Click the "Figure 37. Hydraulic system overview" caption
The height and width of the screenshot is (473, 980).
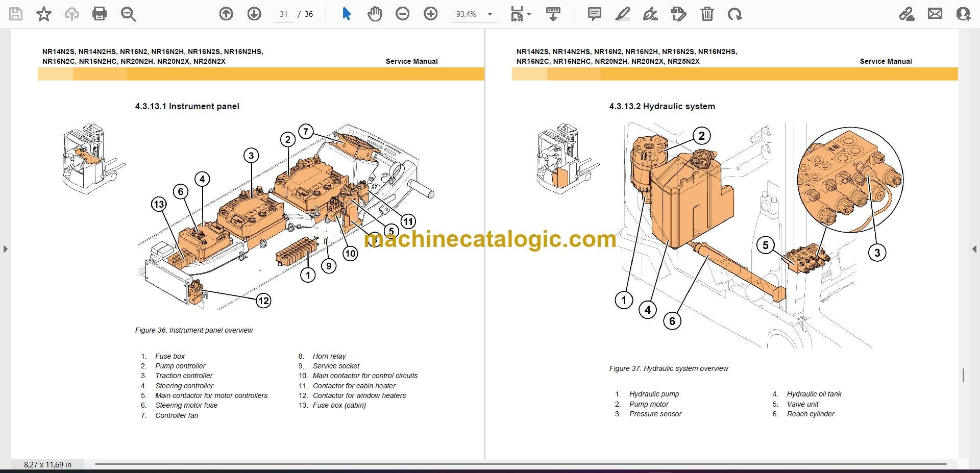[669, 368]
